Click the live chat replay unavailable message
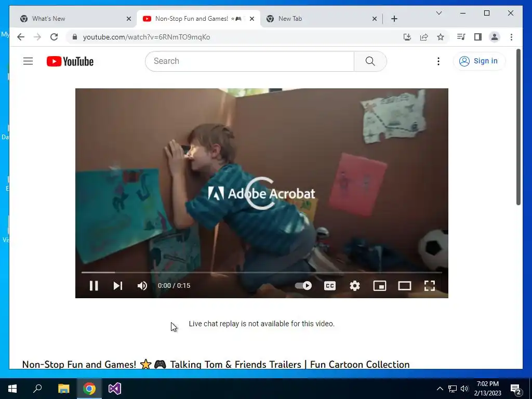 coord(262,324)
